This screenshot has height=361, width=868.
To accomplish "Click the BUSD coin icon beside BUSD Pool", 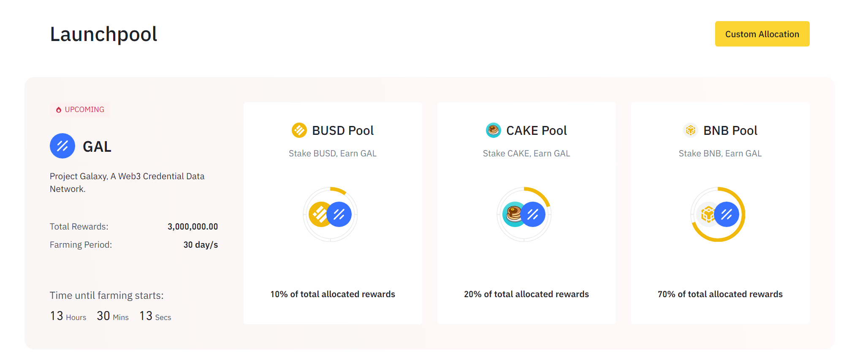I will coord(299,130).
